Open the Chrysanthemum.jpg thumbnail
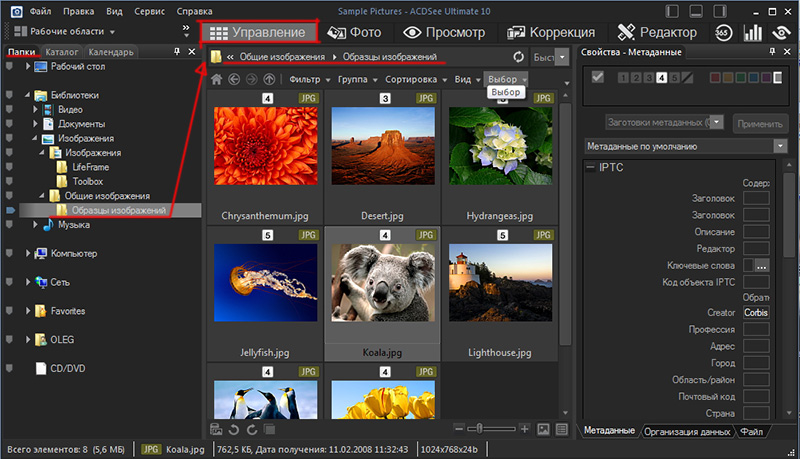This screenshot has height=459, width=800. [265, 146]
